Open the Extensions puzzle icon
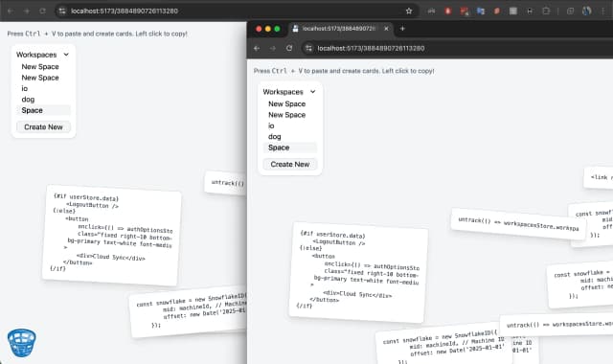 [x=546, y=11]
